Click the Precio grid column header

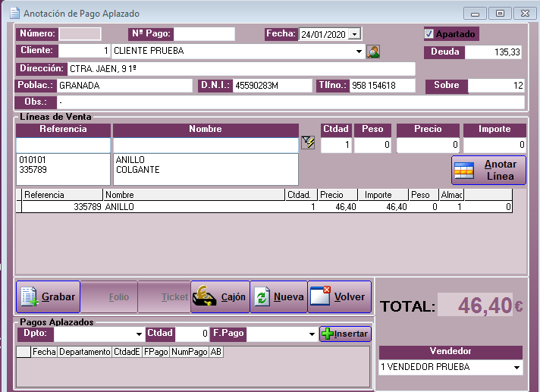[x=337, y=195]
